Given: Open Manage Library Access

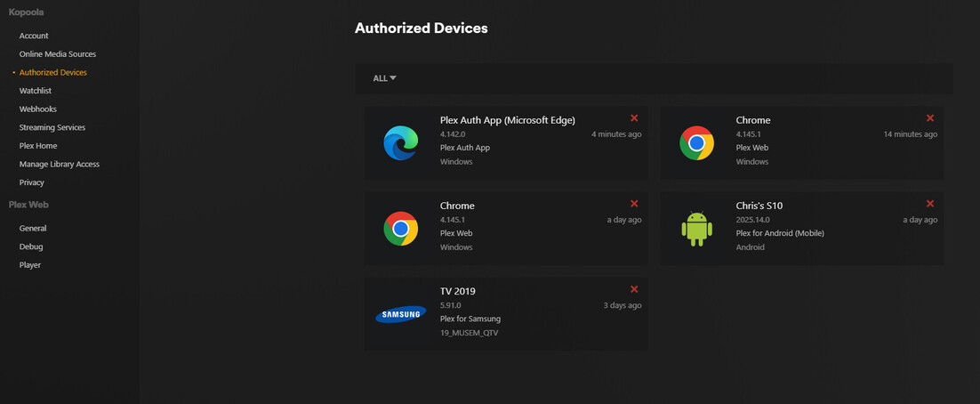Looking at the screenshot, I should 60,164.
